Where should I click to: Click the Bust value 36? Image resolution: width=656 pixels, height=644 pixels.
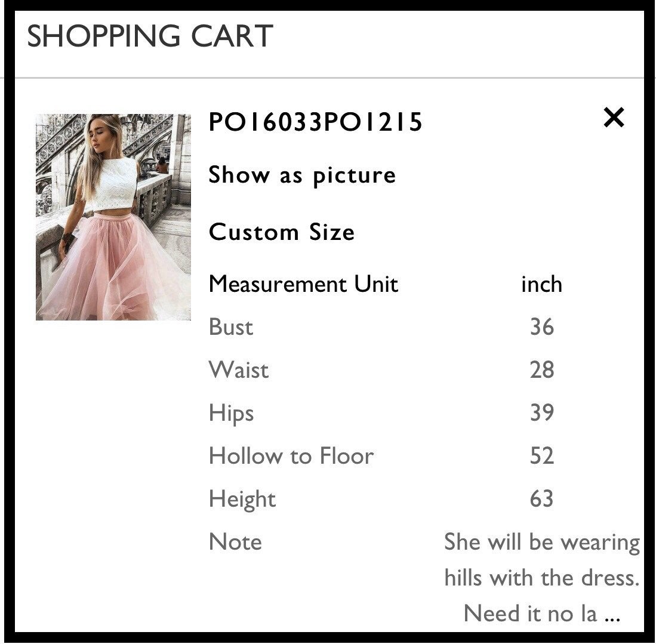[542, 327]
